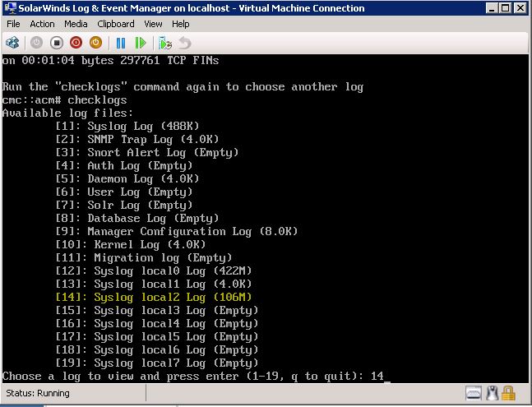The width and height of the screenshot is (532, 407).
Task: Click the Ctrl+Alt+Delete toolbar icon
Action: coord(13,43)
